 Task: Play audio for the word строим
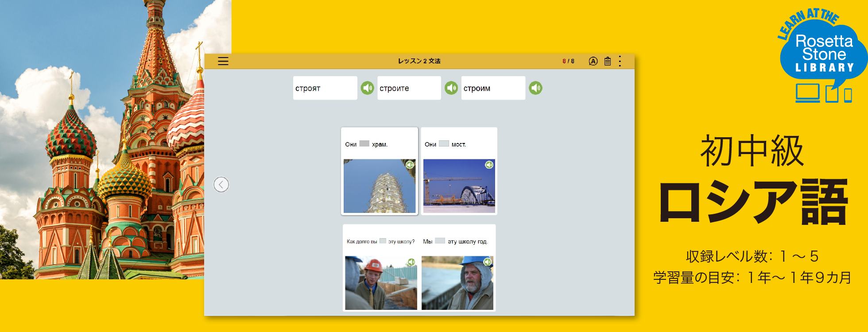[x=535, y=88]
